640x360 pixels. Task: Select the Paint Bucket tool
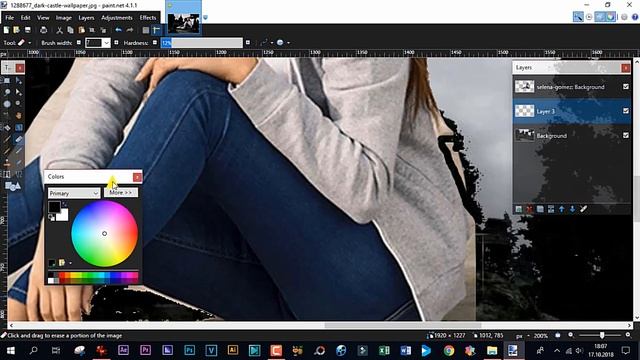tap(7, 127)
